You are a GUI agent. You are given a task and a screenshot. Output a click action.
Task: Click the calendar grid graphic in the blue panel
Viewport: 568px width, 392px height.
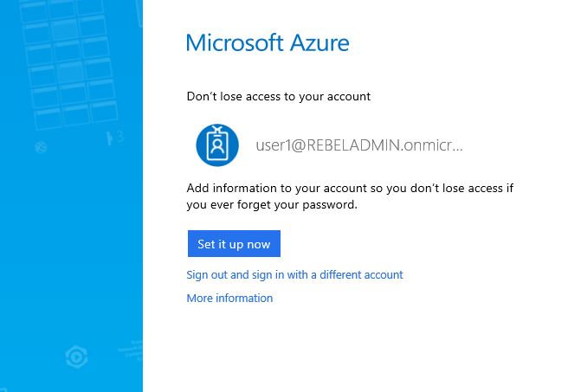pyautogui.click(x=68, y=63)
